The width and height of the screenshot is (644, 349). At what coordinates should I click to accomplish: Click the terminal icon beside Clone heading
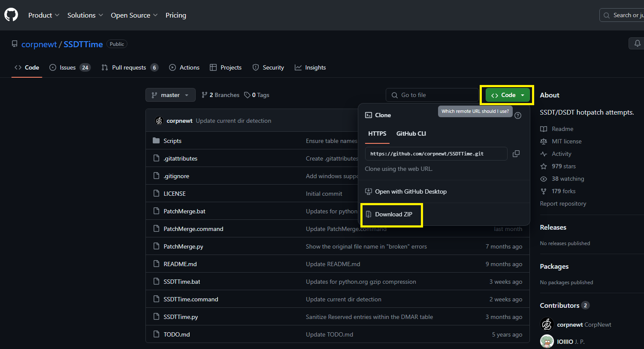pyautogui.click(x=368, y=115)
